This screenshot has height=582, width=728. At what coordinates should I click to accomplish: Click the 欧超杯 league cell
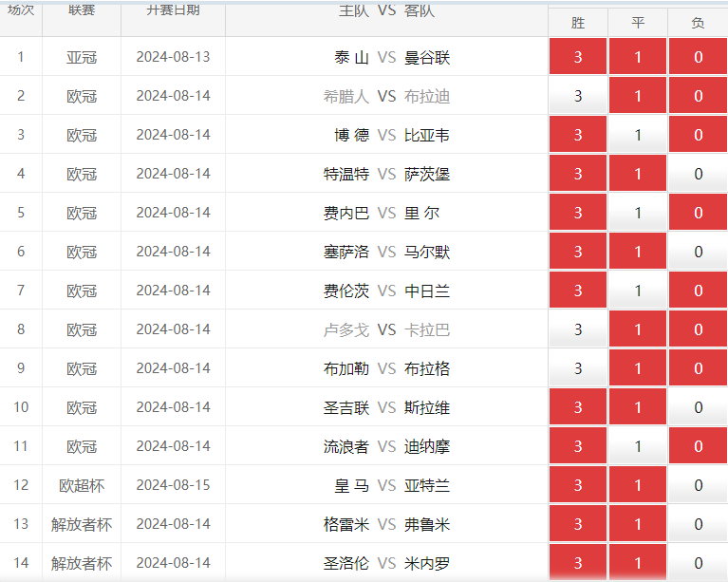(82, 486)
